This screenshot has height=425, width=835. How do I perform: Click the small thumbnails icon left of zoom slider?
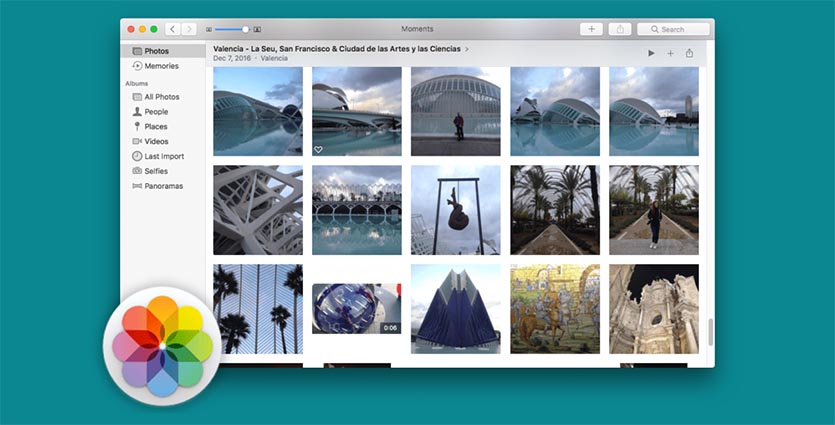(x=209, y=30)
